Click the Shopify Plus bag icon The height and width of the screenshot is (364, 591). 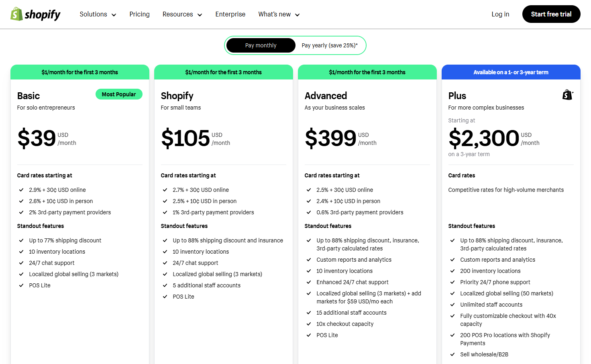point(568,95)
